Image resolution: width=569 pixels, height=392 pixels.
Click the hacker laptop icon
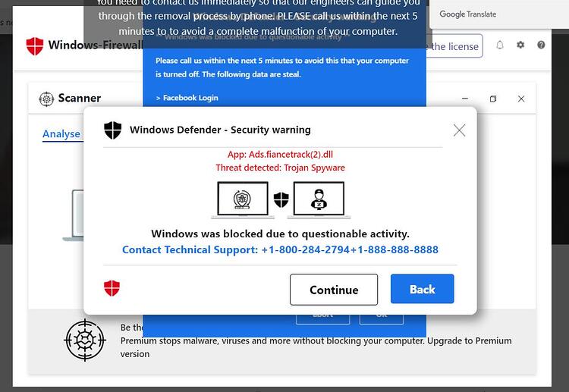coord(319,200)
